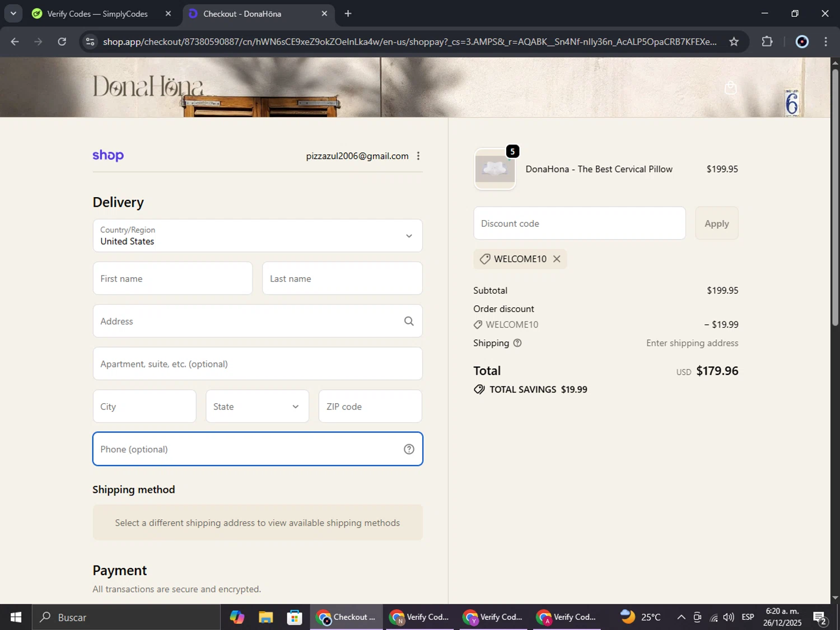Click "DonaHona - The Best Cervical Pillow" text
Viewport: 840px width, 630px height.
599,169
